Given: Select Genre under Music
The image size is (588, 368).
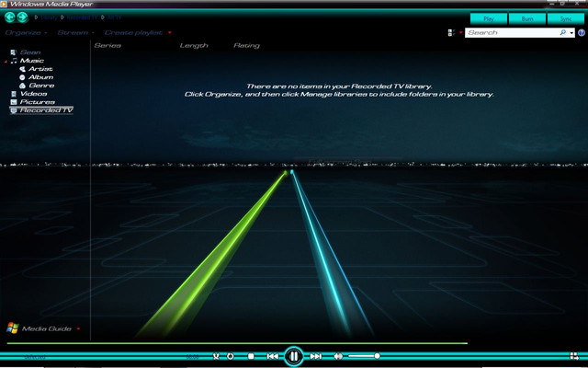Looking at the screenshot, I should (x=41, y=86).
